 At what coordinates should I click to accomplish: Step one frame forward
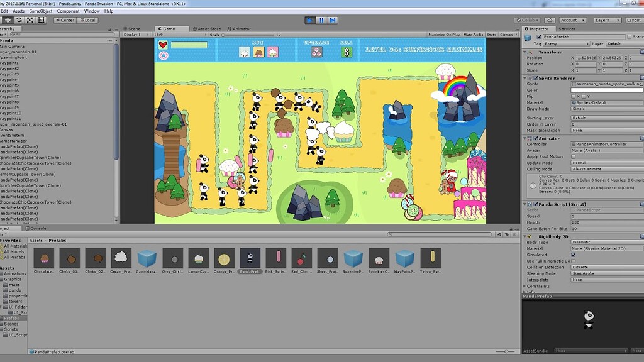pos(333,20)
